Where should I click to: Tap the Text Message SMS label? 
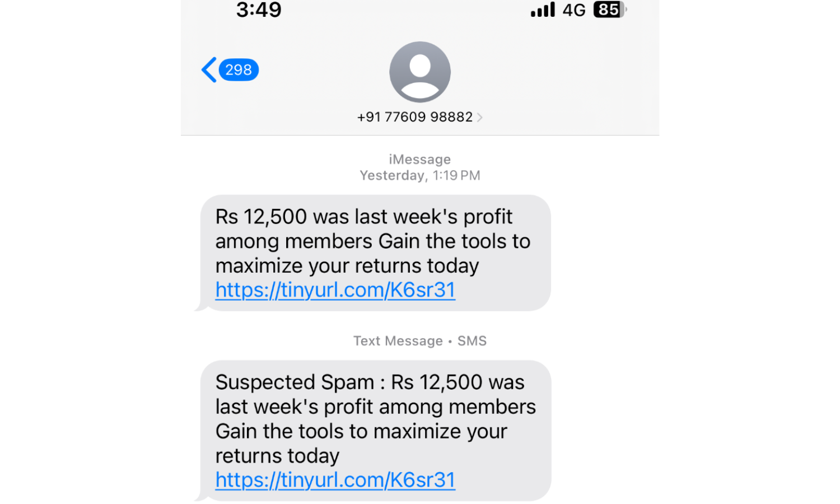419,340
